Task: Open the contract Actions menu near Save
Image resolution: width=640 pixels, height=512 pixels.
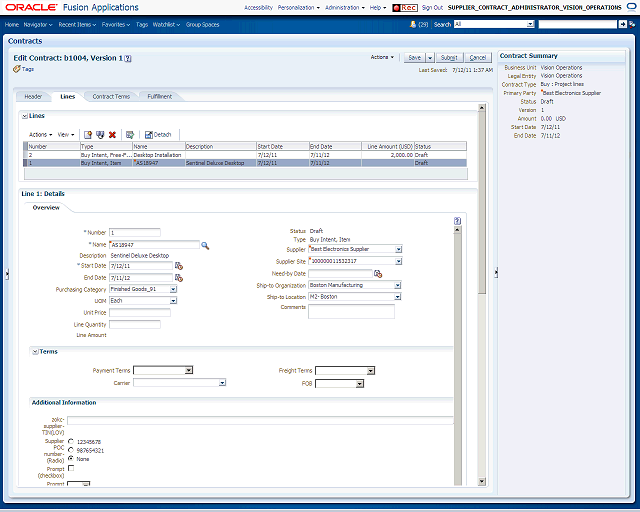Action: (382, 58)
